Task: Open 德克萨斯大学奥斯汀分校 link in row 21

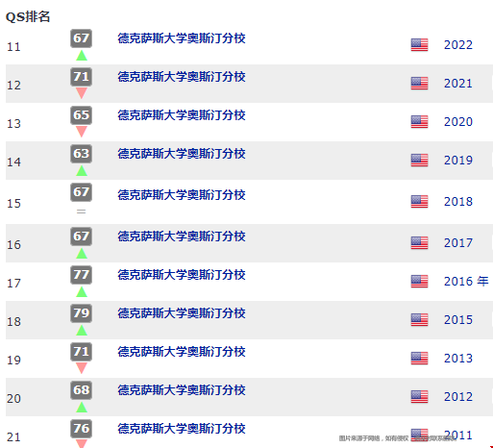Action: tap(182, 429)
